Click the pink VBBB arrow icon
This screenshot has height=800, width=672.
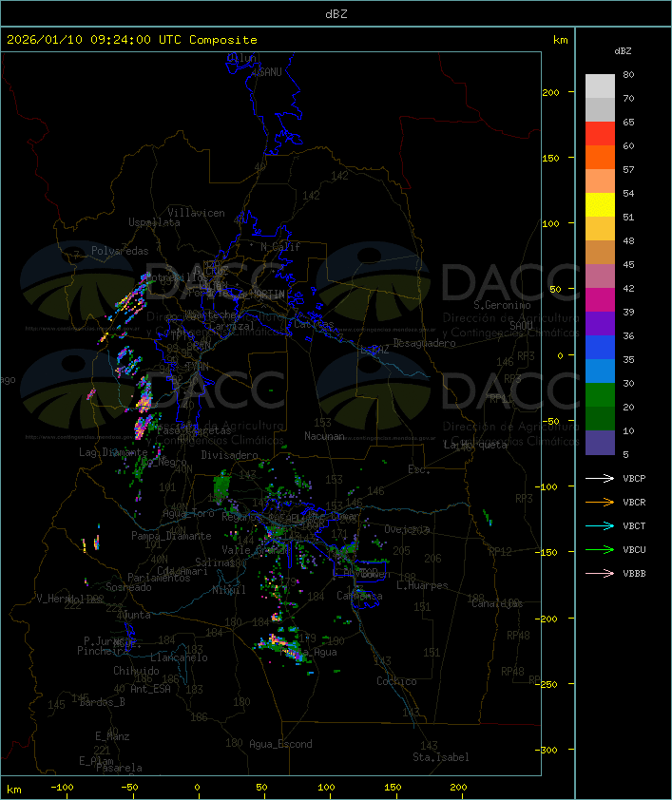pos(600,574)
